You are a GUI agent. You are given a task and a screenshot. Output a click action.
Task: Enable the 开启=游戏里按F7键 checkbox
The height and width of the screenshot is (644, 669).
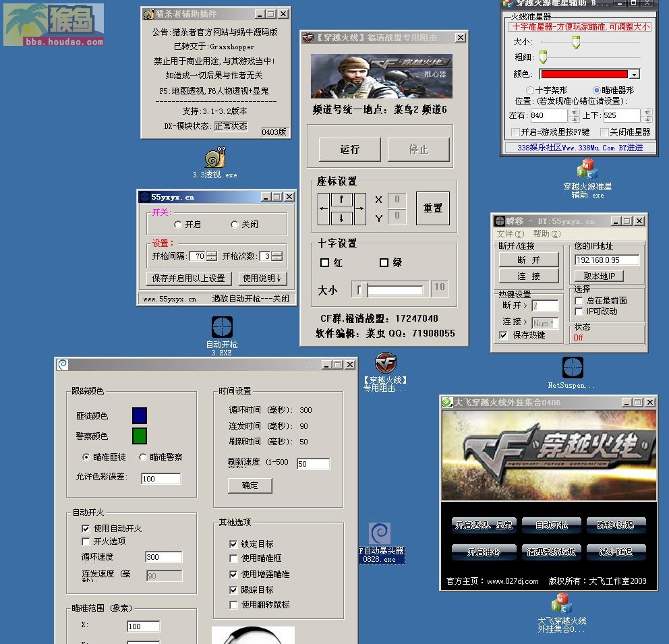(515, 132)
